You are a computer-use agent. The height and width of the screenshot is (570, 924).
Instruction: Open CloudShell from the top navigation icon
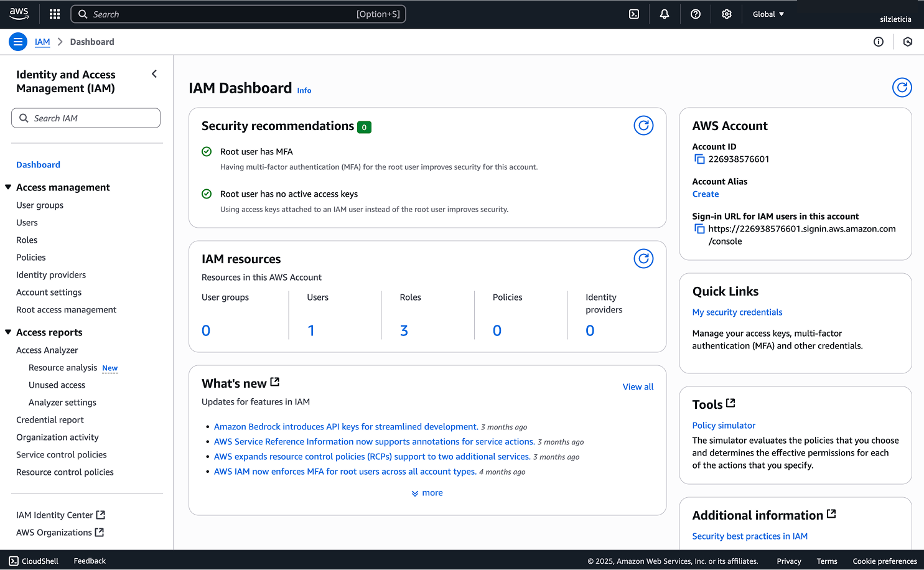[633, 14]
